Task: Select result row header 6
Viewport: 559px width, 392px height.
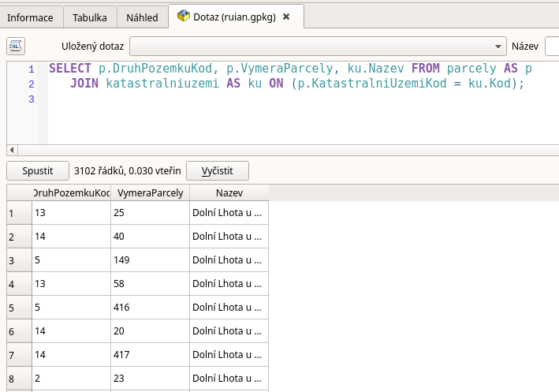Action: point(19,331)
